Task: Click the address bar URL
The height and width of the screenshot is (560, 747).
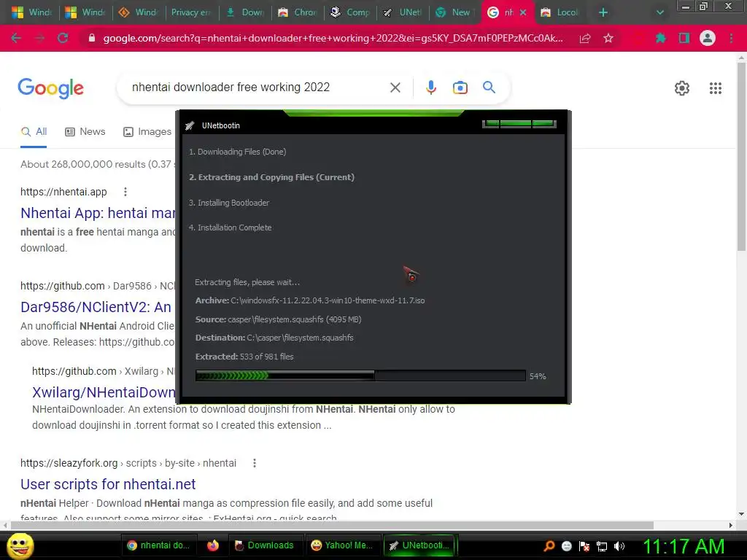Action: [333, 38]
